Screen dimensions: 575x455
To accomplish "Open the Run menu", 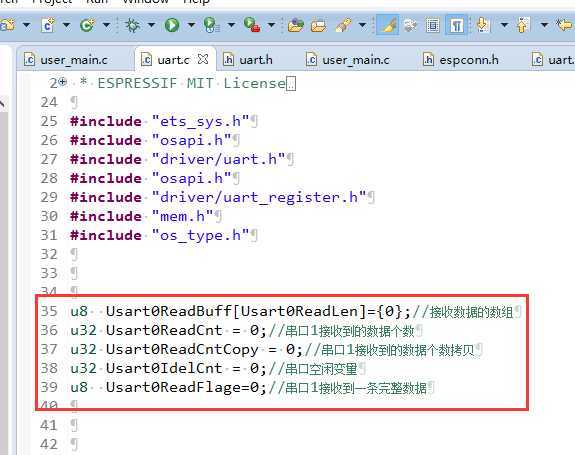I will click(x=97, y=1).
